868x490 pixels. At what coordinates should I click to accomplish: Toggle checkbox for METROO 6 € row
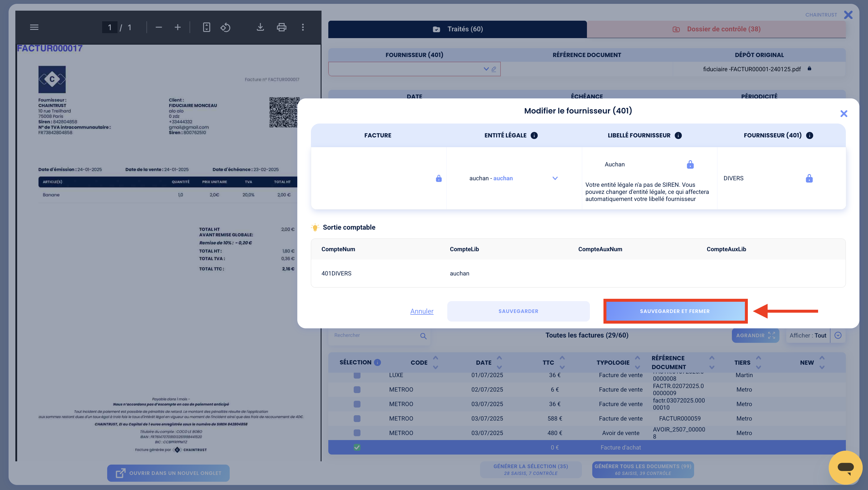click(357, 390)
